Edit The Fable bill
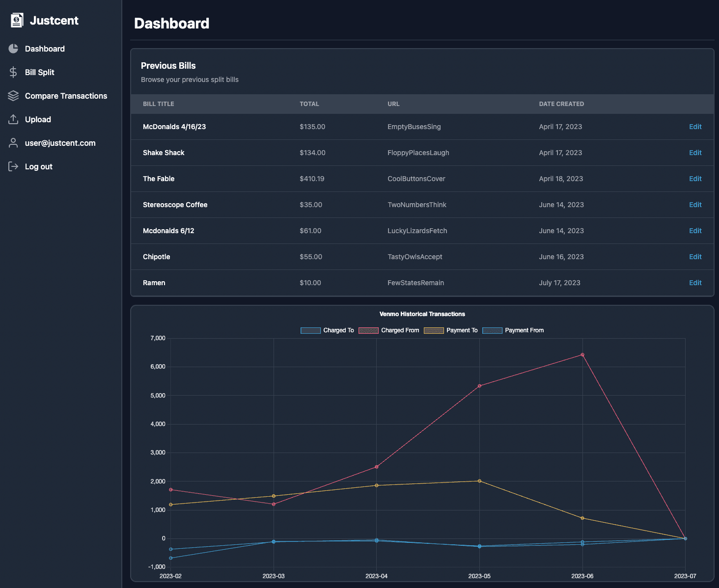719x588 pixels. [695, 179]
